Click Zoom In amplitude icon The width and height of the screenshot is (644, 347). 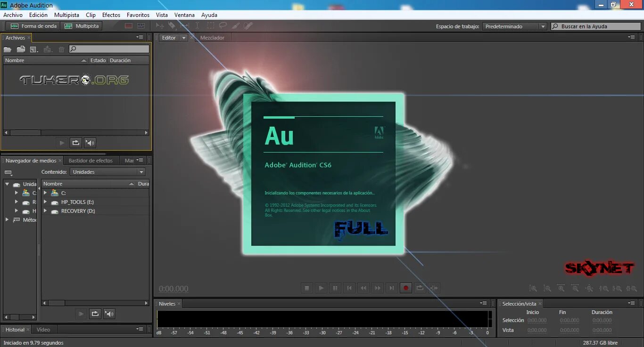(533, 288)
